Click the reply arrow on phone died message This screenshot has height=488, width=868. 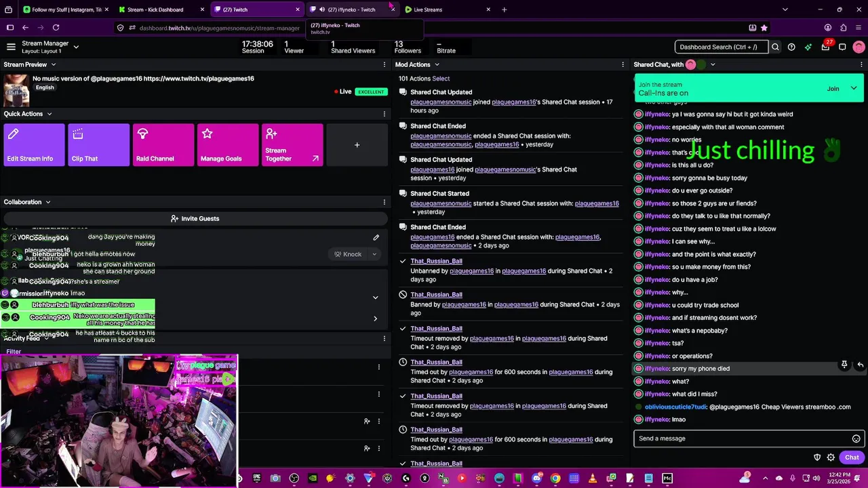[860, 365]
